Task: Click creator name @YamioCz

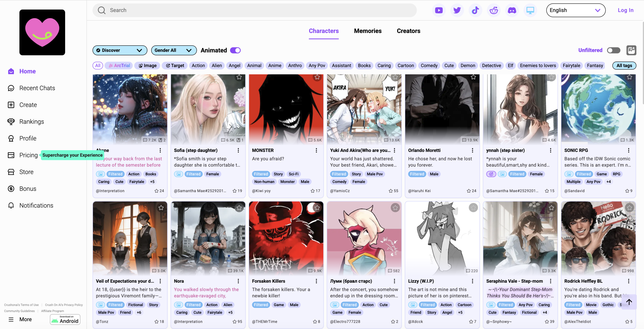Action: click(x=340, y=191)
